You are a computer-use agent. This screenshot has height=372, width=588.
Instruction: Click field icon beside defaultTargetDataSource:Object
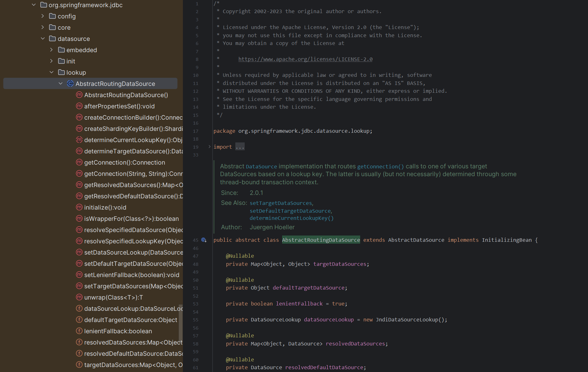[x=79, y=320]
